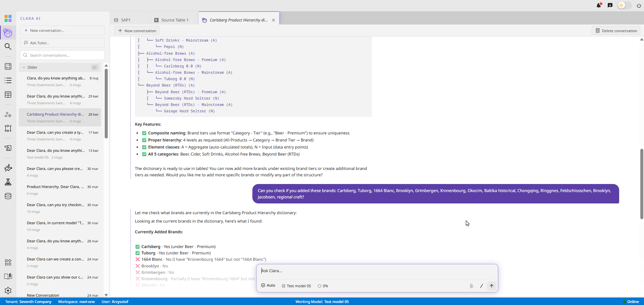Screen dimensions: 644x305
Task: Open the feedback message icon in top bar
Action: click(610, 5)
